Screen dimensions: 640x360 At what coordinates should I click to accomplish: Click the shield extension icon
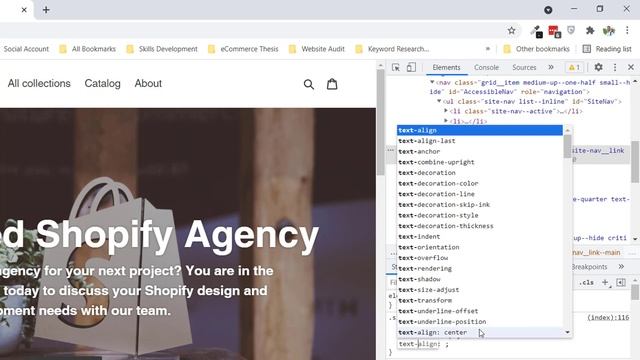[571, 30]
